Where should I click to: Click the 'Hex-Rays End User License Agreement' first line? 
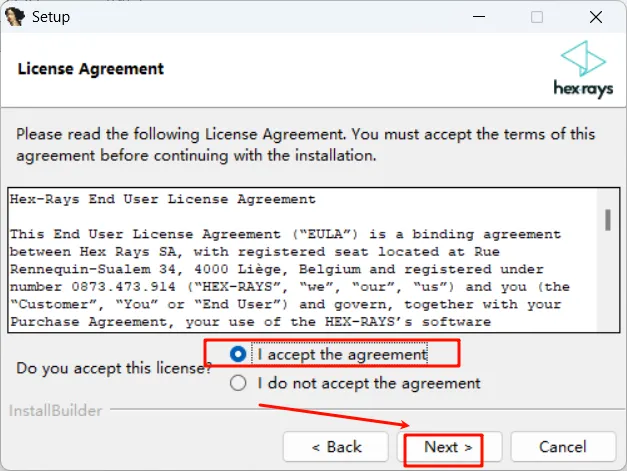(163, 199)
